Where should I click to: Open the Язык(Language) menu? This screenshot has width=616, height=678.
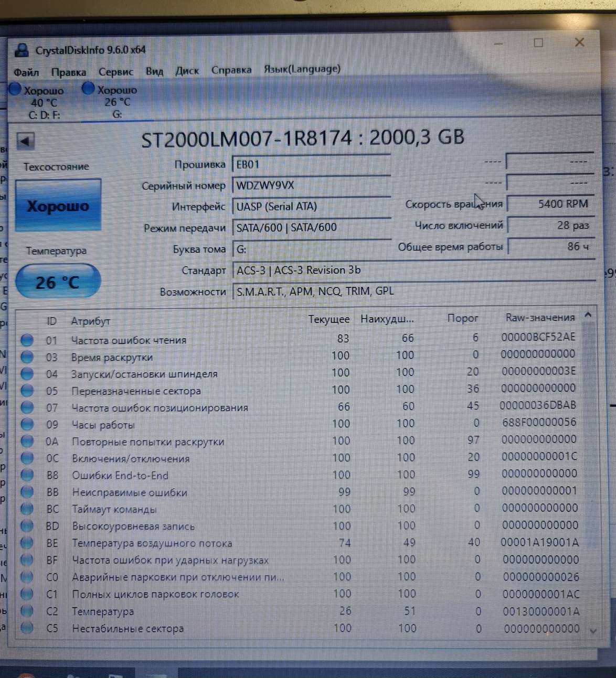click(302, 69)
